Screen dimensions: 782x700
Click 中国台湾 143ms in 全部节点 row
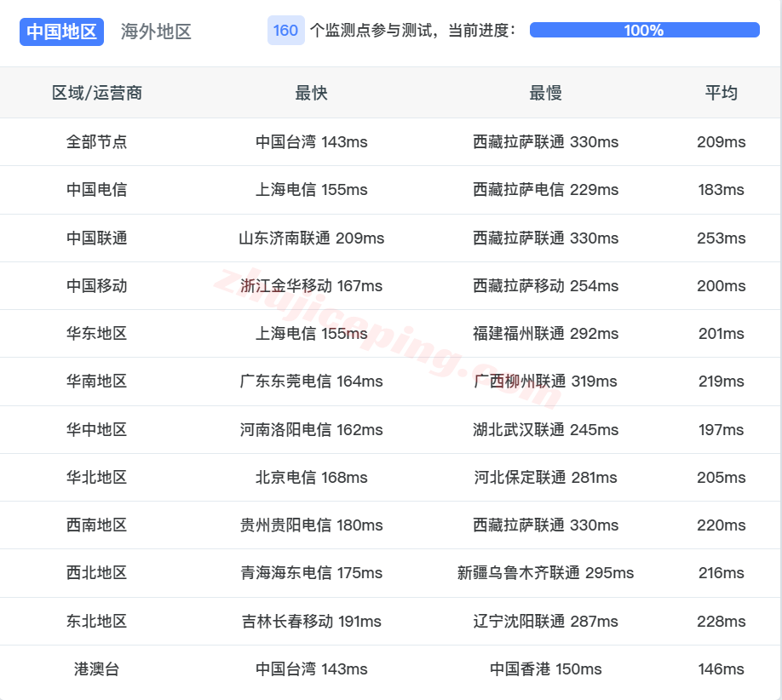(x=311, y=141)
